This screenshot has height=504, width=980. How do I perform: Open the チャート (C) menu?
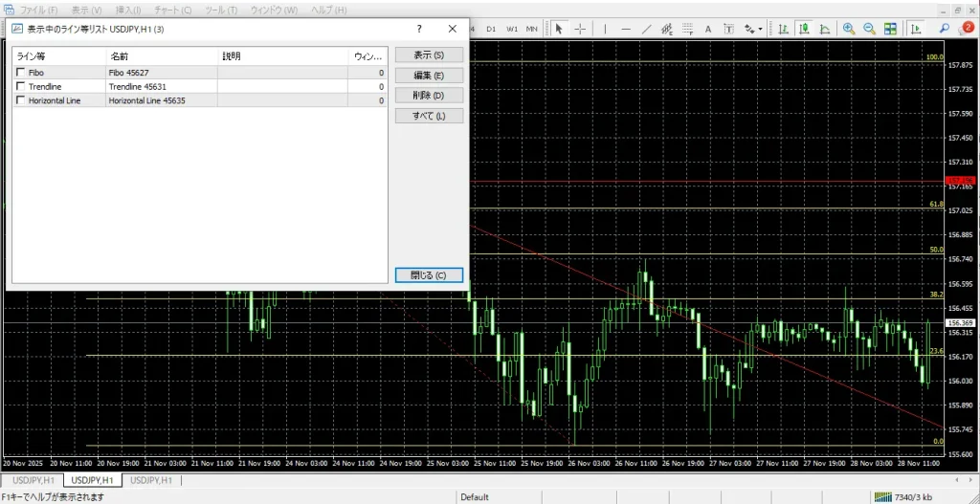(172, 10)
